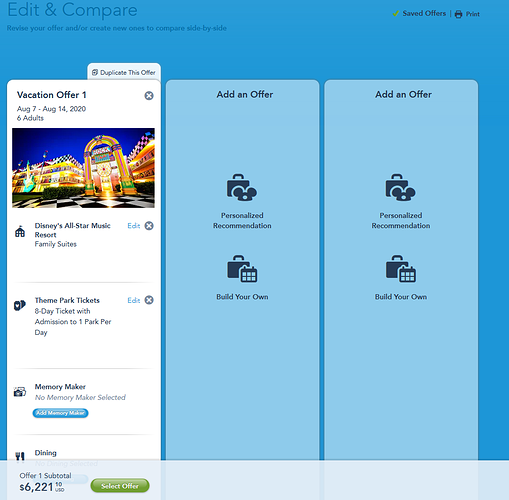Click the Personalized Recommendation icon in the right column
509x500 pixels.
(x=400, y=187)
